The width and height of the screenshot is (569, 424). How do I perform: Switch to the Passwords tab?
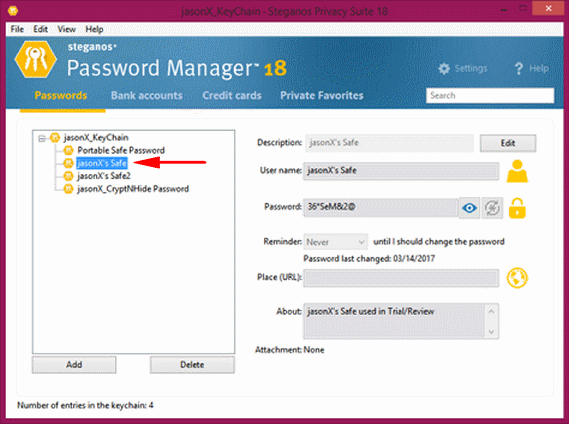coord(61,95)
